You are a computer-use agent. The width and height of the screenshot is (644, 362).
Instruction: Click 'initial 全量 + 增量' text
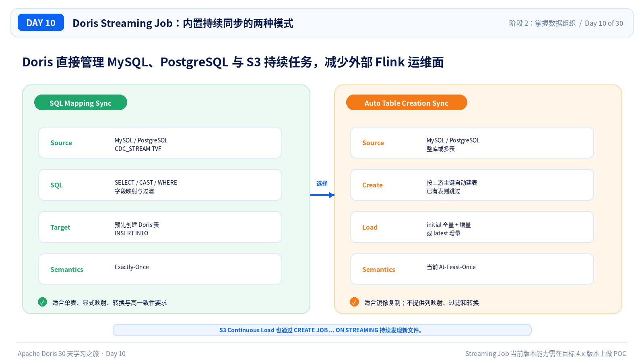[449, 225]
